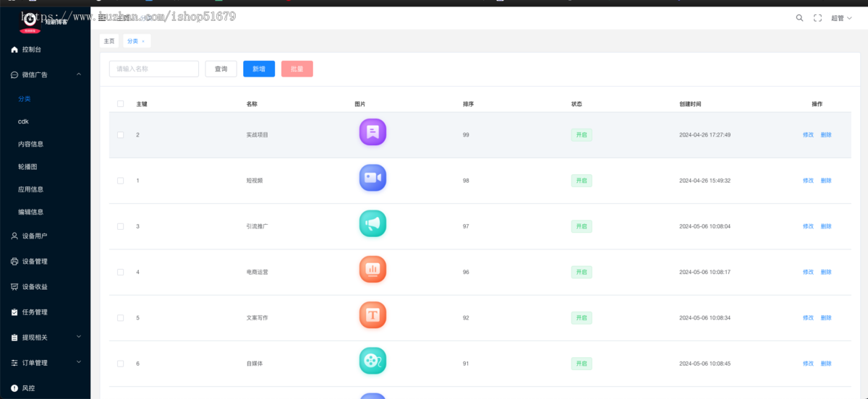The image size is (868, 399).
Task: Open 控制台 via its home icon
Action: pos(14,50)
